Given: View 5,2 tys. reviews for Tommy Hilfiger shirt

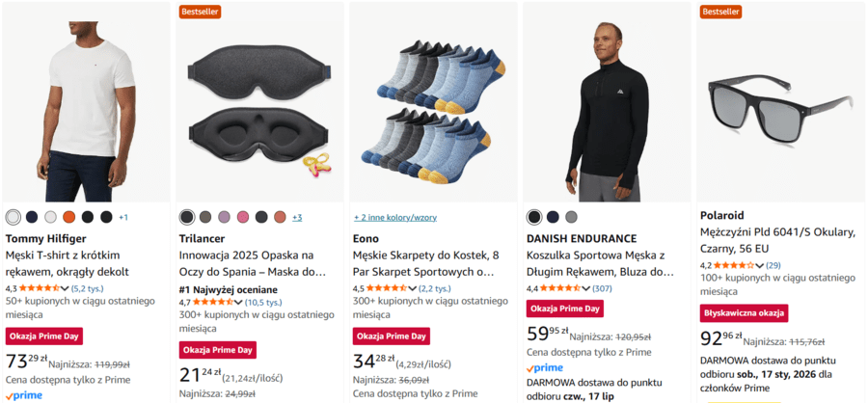Looking at the screenshot, I should (88, 288).
